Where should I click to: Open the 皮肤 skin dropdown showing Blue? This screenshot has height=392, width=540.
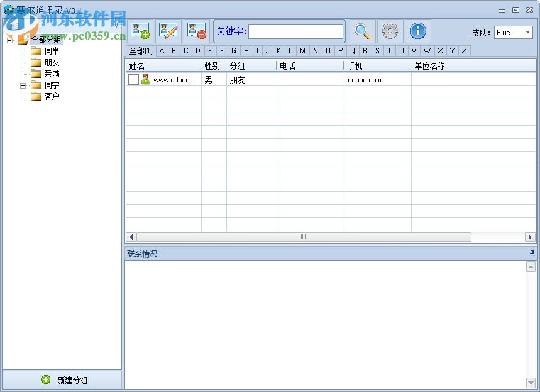(514, 31)
